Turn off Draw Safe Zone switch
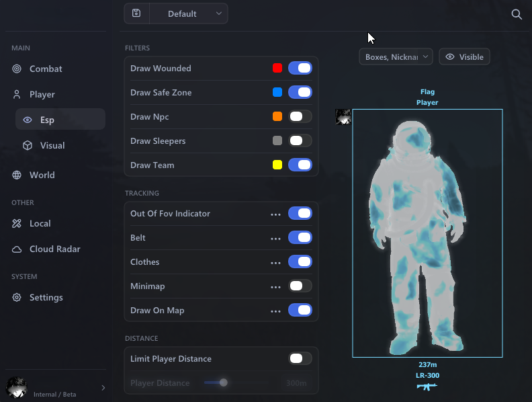Viewport: 532px width, 402px height. click(300, 92)
